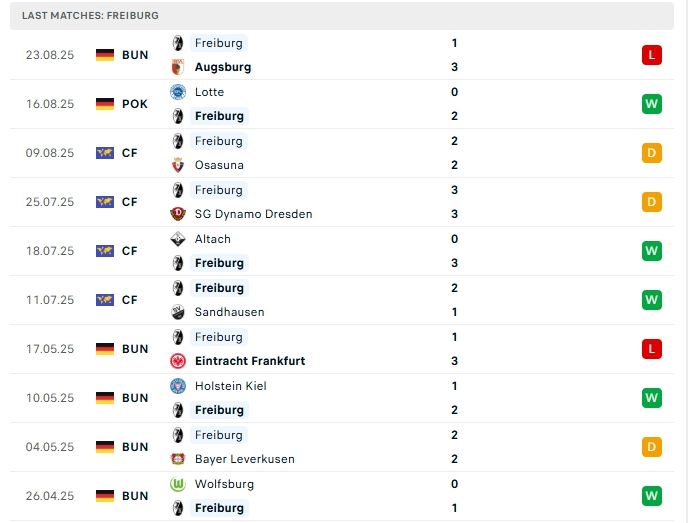Click the CF competition label for 18.07.25
Image resolution: width=688 pixels, height=523 pixels.
(130, 251)
